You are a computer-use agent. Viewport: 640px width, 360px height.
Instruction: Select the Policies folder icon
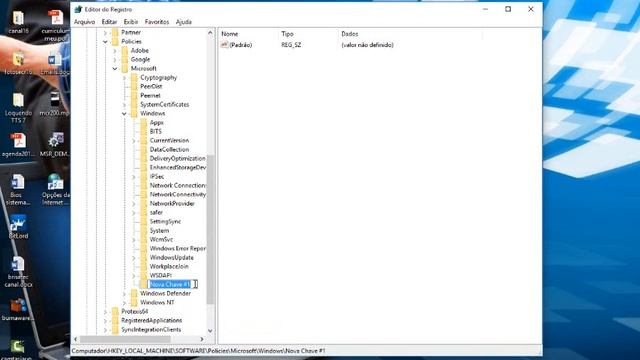pyautogui.click(x=115, y=41)
